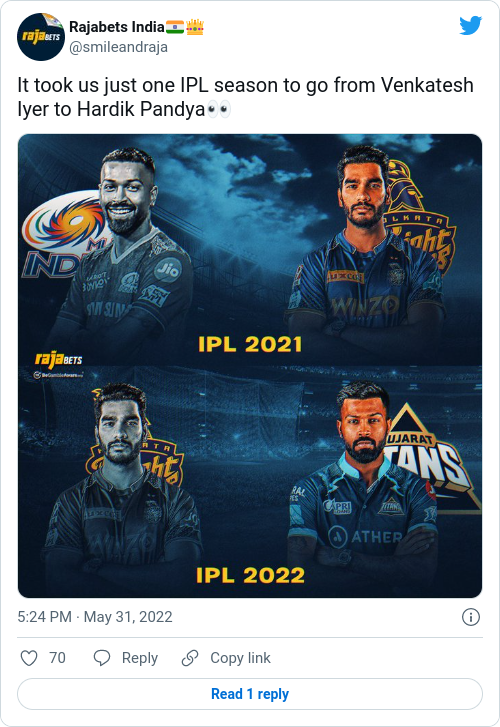Screen dimensions: 500x727
Task: Click the tweet text about Venkatesh Iyer
Action: coord(245,97)
